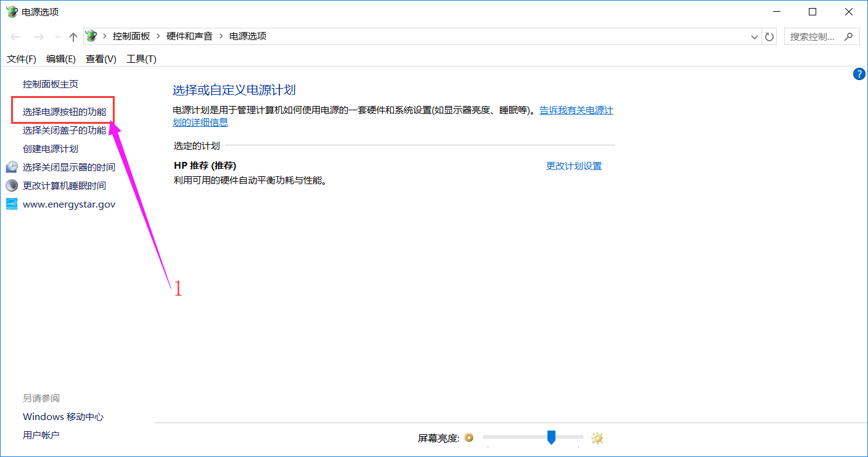Click the search magnifier icon
The height and width of the screenshot is (457, 868).
[849, 36]
